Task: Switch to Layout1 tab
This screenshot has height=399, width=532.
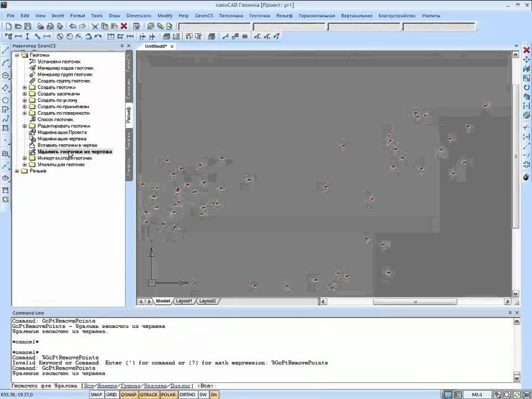Action: (184, 301)
